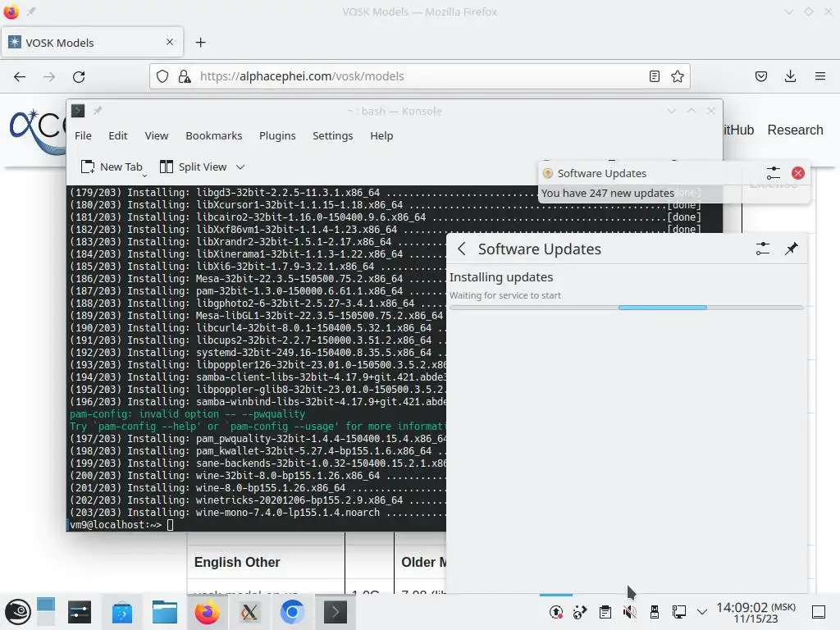Reload the VOSK Models page
Image resolution: width=840 pixels, height=630 pixels.
[79, 76]
